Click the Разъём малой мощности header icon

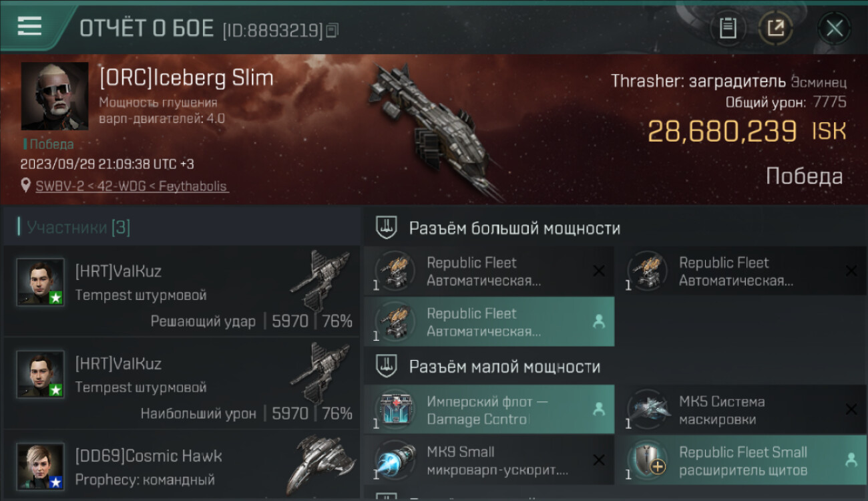(387, 366)
